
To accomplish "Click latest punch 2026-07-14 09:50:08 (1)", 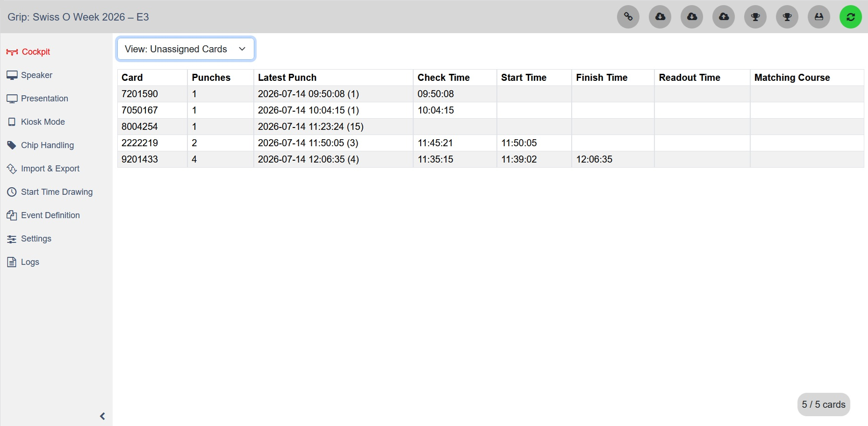I will pos(308,94).
